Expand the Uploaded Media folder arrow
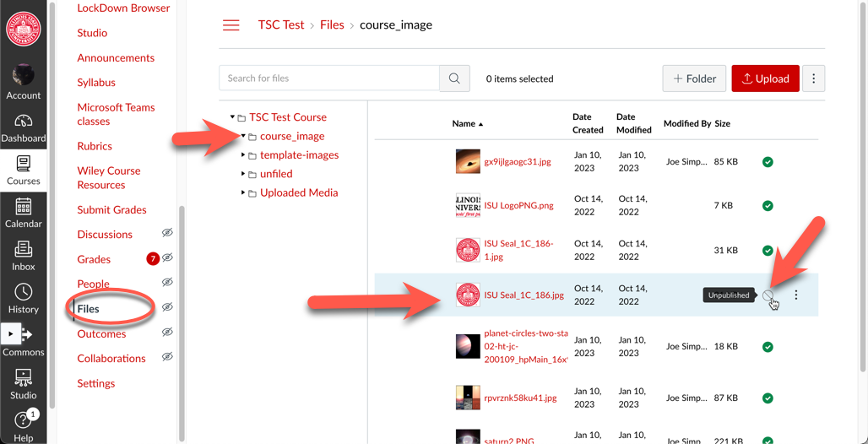 coord(243,192)
